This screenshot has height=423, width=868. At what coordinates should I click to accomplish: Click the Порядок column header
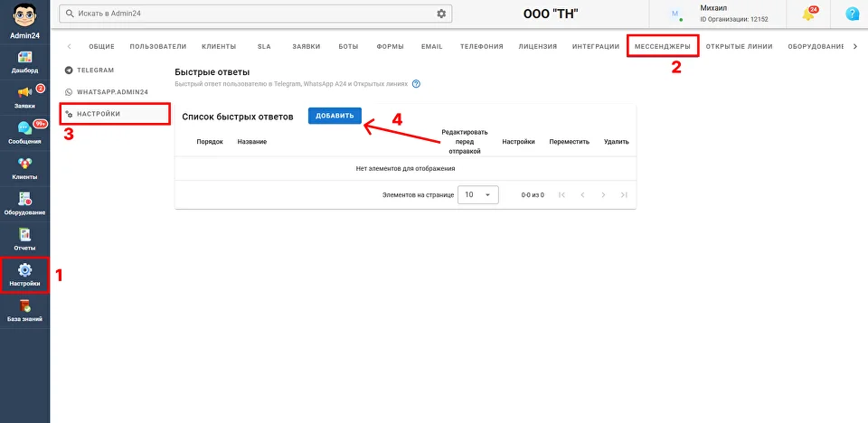210,142
